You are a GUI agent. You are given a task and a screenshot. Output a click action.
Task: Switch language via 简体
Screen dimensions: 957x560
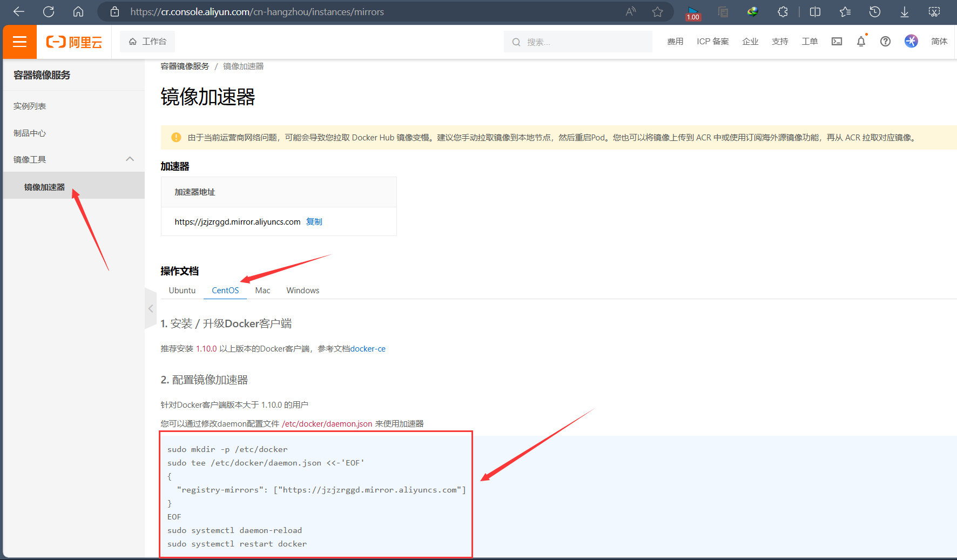pos(939,42)
